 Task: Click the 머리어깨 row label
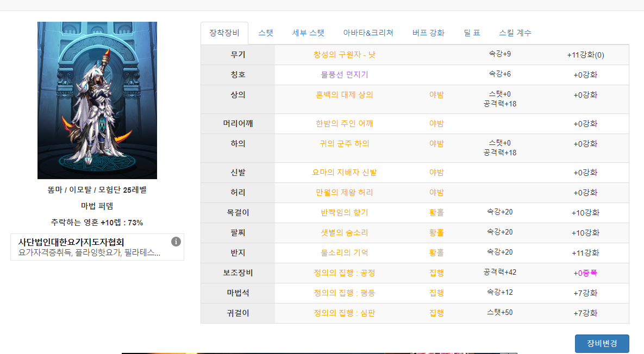click(x=238, y=123)
